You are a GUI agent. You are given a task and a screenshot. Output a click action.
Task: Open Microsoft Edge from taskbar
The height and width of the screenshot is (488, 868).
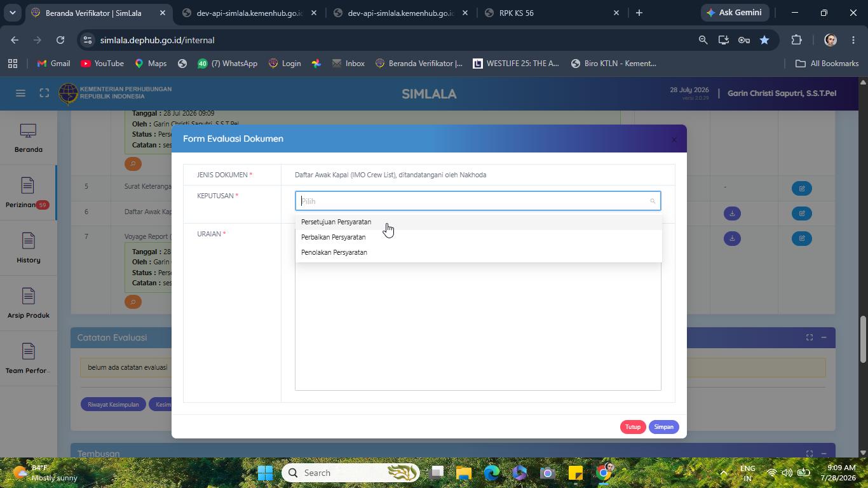tap(492, 473)
